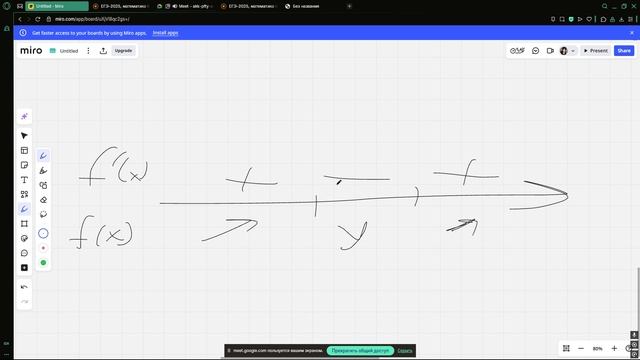Image resolution: width=640 pixels, height=360 pixels.
Task: Activate the Eraser in drawing submenu
Action: (43, 200)
